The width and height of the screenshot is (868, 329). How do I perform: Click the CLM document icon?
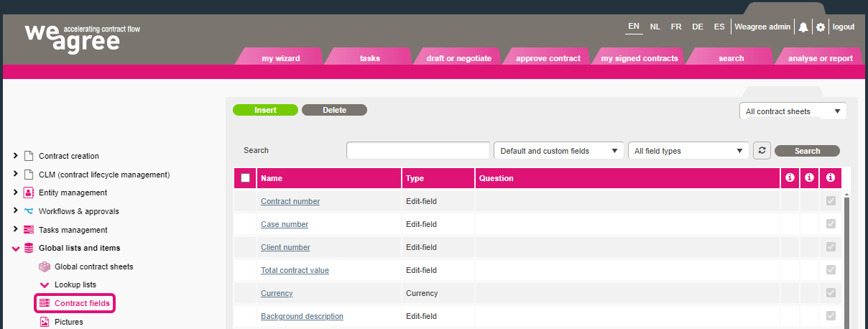[x=29, y=175]
